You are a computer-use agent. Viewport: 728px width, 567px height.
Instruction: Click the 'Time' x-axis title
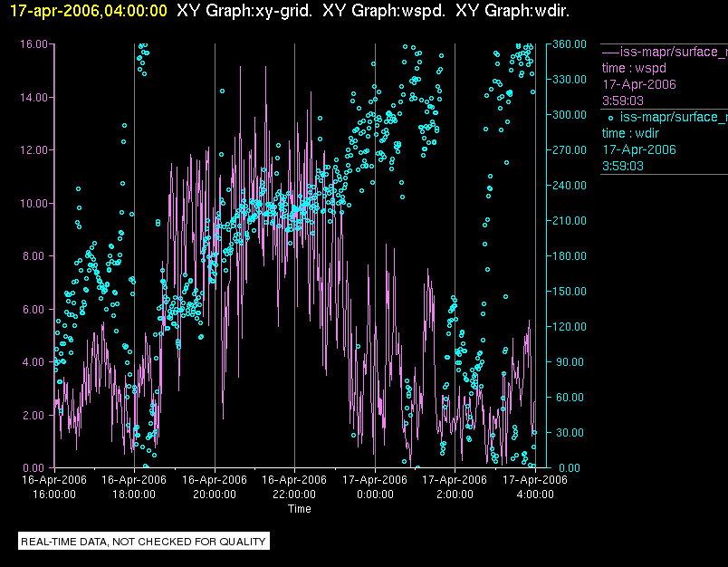click(x=300, y=509)
